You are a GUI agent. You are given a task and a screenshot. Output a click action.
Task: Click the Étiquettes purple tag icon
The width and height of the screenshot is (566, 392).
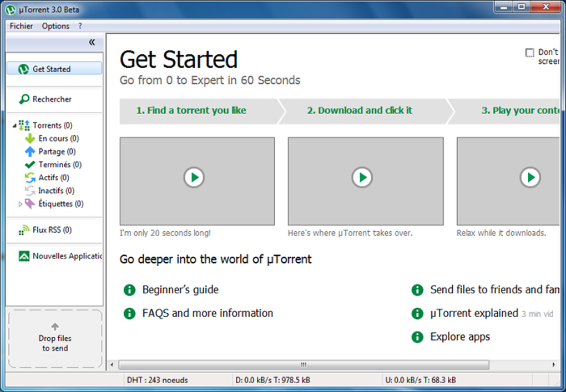30,203
